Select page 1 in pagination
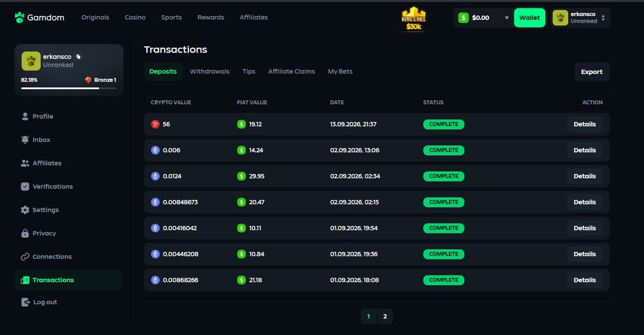644x335 pixels. click(368, 317)
